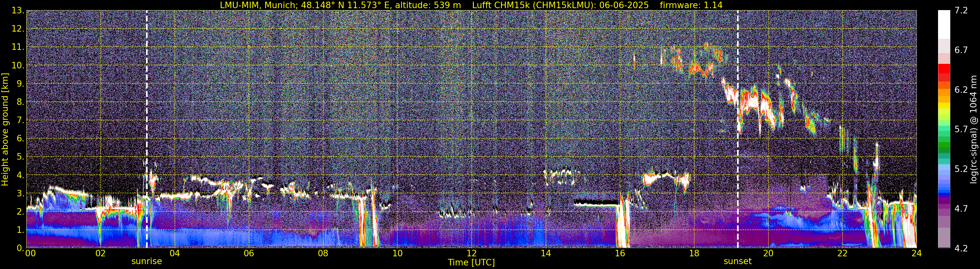Click the time axis tick label '22'
Screen dimensions: 980x269
coord(842,253)
